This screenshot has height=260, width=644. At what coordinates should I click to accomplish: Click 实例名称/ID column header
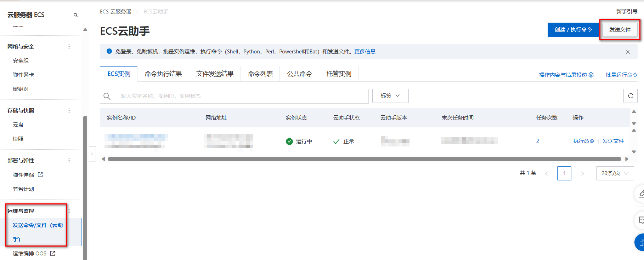[x=121, y=117]
